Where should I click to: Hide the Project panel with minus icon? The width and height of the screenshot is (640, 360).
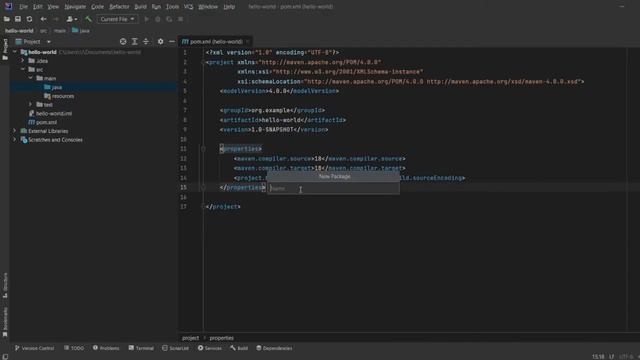172,42
